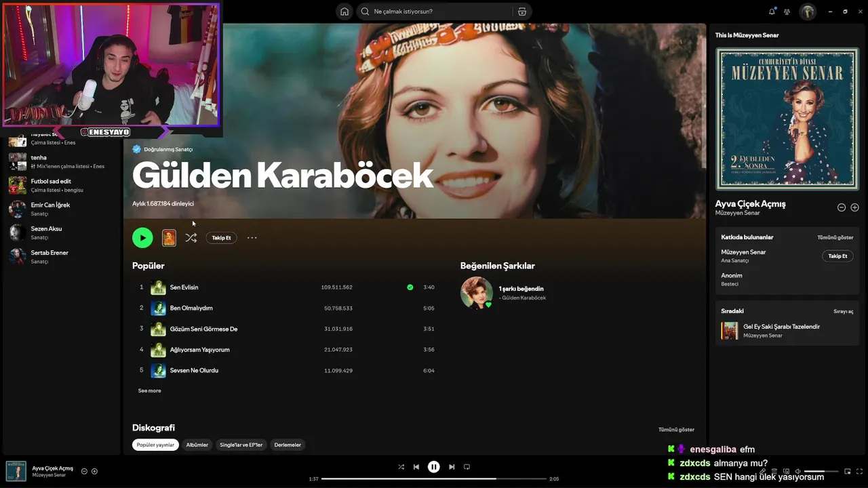Screen dimensions: 868x488
Task: Click plus-circle add icon in bottom bar
Action: pos(95,471)
